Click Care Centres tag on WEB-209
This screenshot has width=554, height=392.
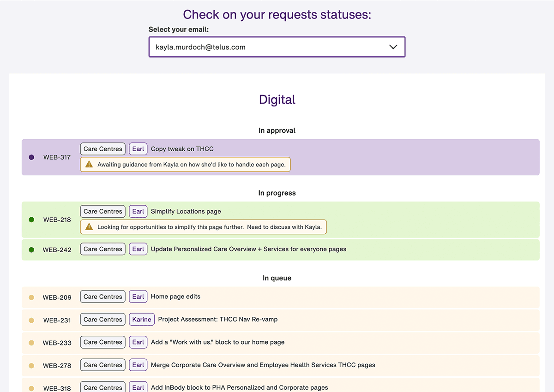tap(103, 297)
